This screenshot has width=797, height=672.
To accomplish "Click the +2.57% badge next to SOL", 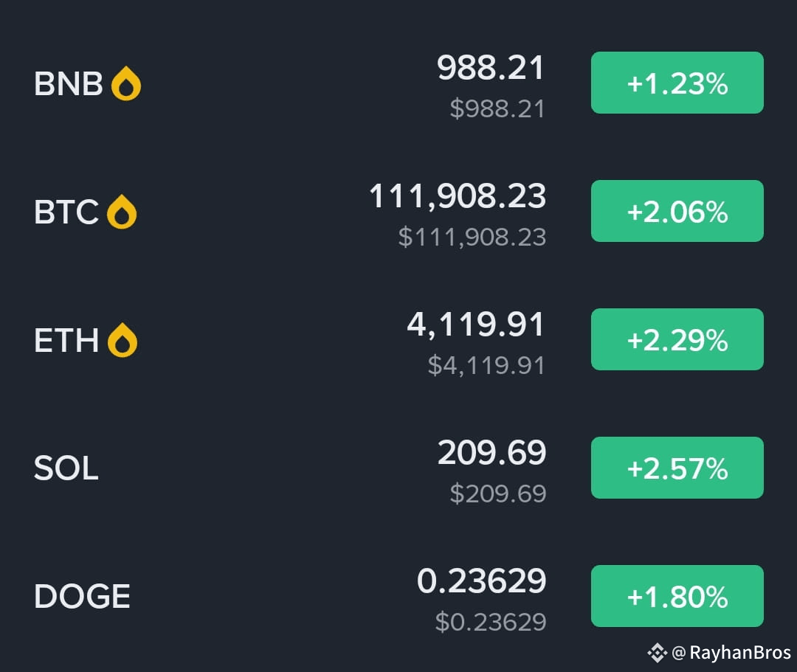I will (677, 467).
